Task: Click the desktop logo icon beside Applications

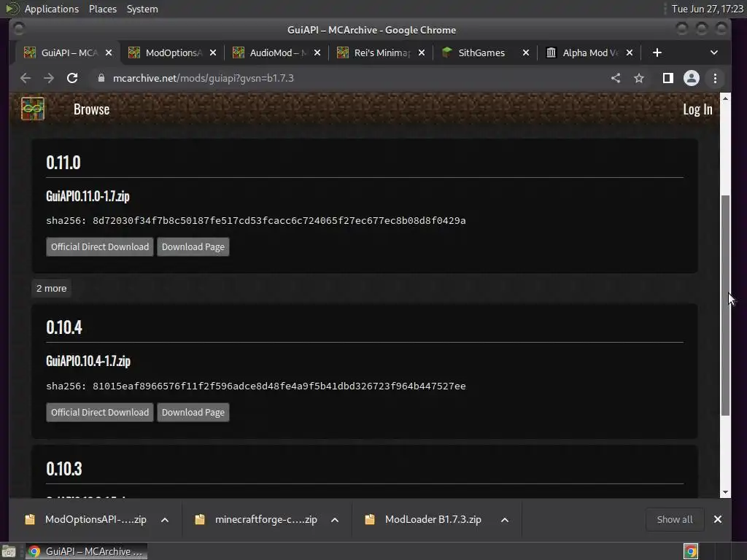Action: pos(12,9)
